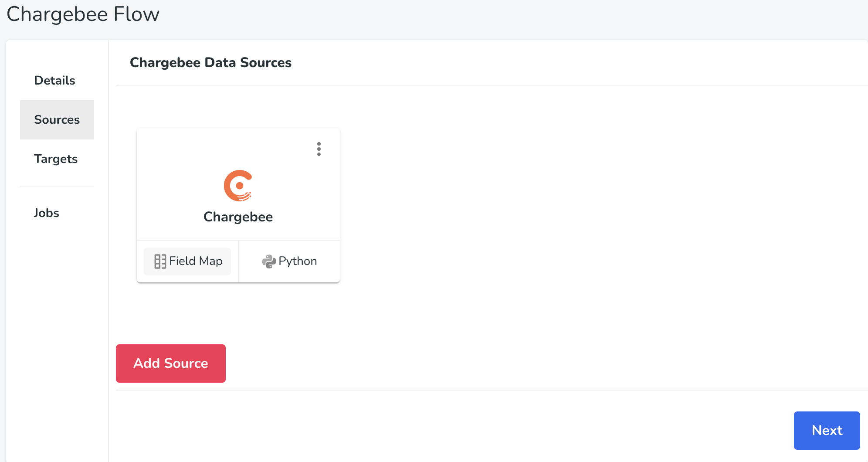Open the Field Map editor
The width and height of the screenshot is (868, 462).
[187, 262]
